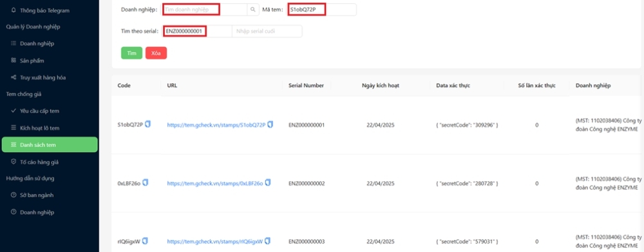Select secretCode "309296" cell
This screenshot has width=644, height=252.
click(467, 125)
